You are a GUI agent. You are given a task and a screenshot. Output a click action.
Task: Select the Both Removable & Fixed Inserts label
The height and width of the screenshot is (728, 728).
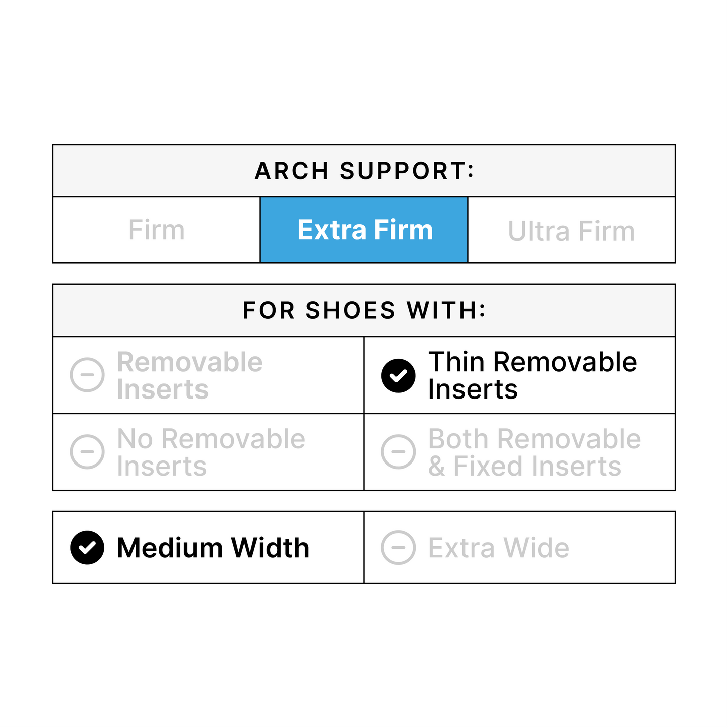click(534, 452)
